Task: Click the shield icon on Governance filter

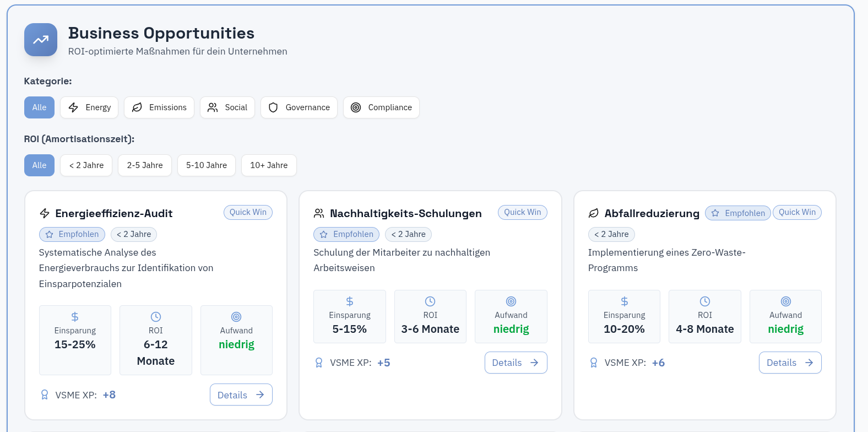Action: coord(273,107)
